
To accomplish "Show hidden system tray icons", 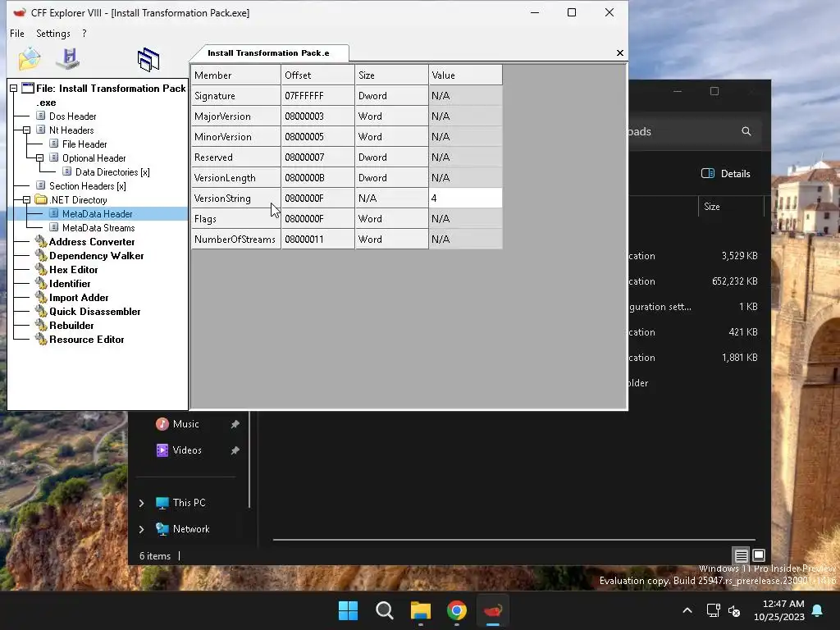I will pos(687,610).
